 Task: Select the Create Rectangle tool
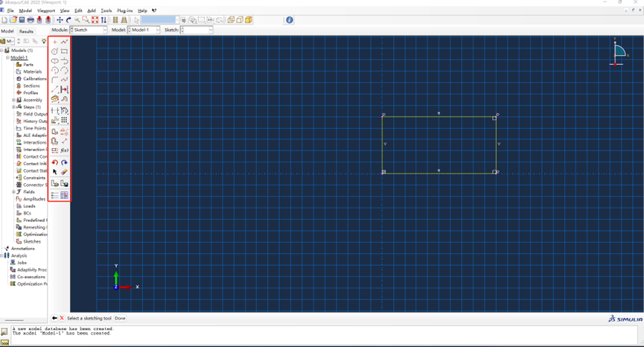[65, 51]
